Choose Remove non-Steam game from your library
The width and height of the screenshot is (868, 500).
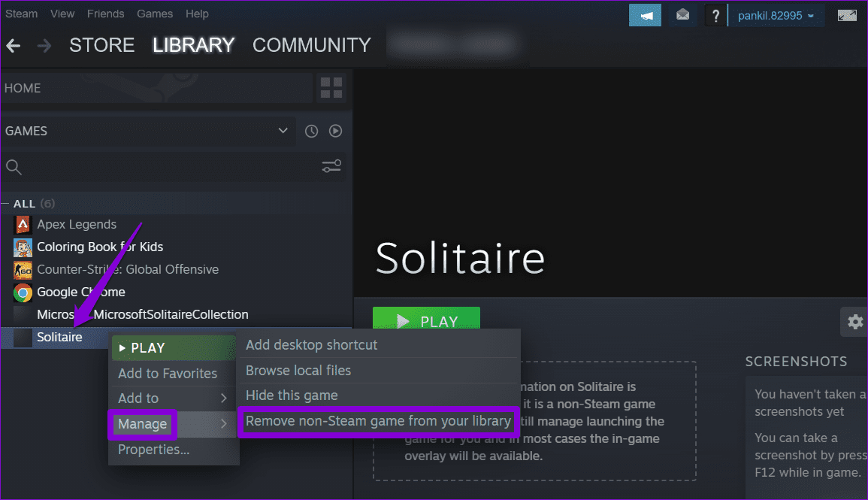(379, 421)
